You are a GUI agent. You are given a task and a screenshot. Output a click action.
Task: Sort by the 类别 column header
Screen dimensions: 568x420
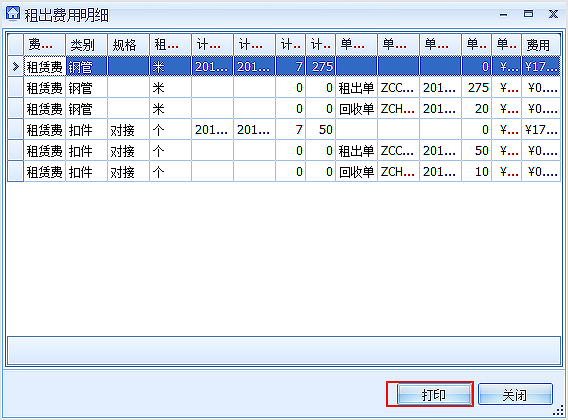point(86,45)
